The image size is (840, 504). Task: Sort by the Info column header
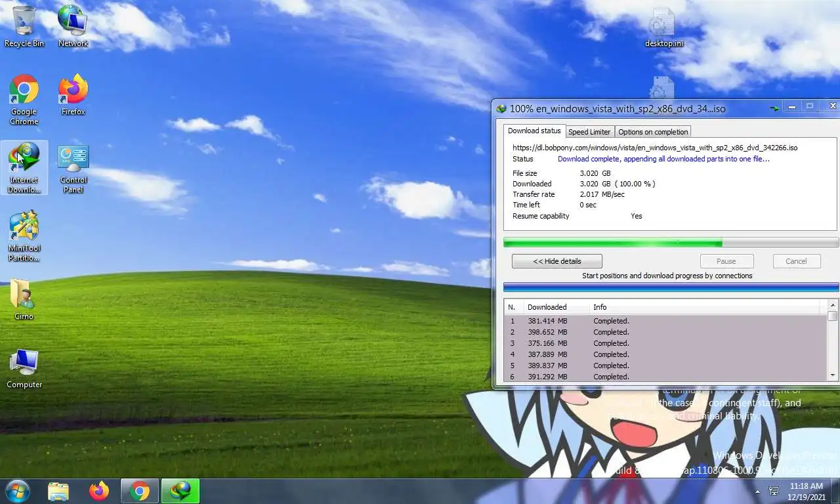(705, 307)
